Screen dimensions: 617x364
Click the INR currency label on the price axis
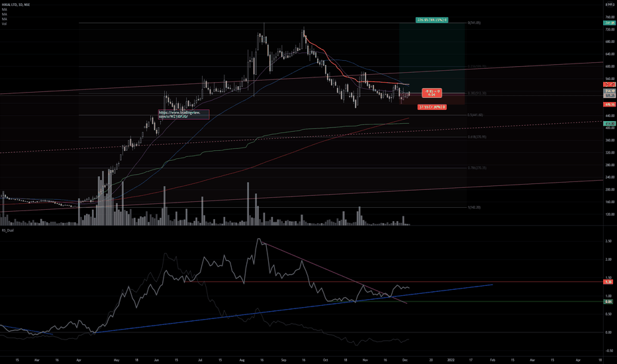(x=610, y=5)
